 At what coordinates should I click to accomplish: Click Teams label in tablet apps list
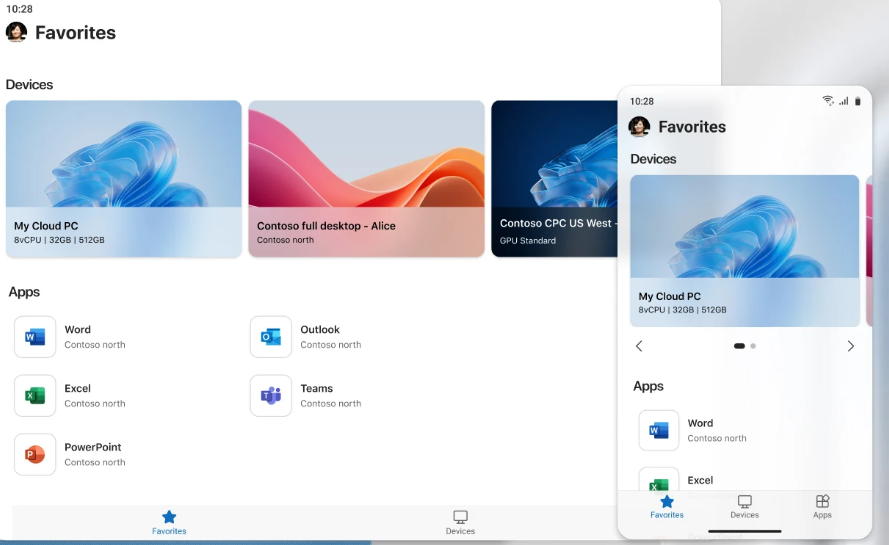[x=316, y=388]
